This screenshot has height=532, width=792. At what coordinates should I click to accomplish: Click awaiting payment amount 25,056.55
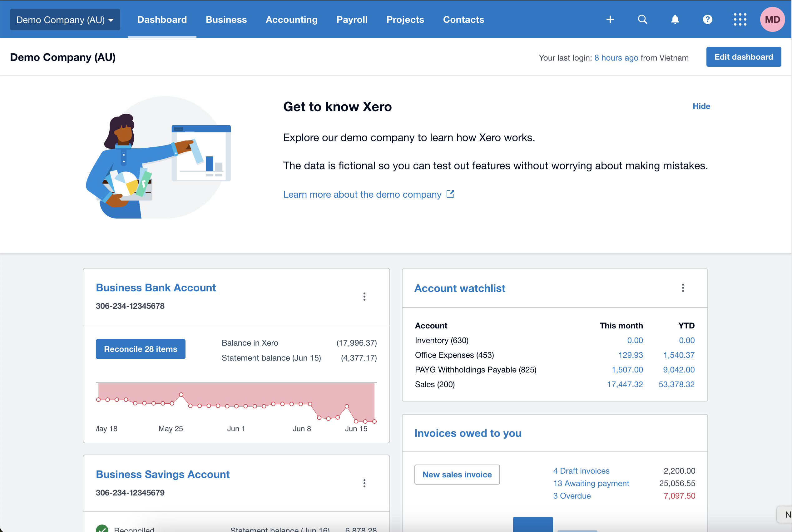tap(677, 483)
